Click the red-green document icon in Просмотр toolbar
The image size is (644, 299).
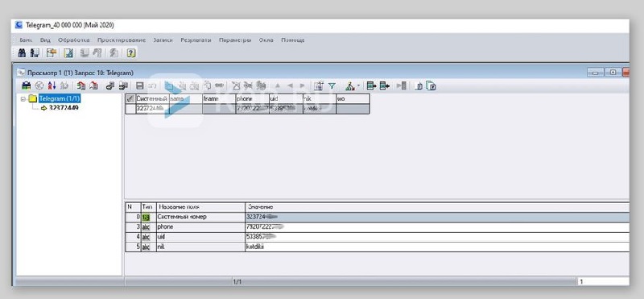tap(81, 86)
